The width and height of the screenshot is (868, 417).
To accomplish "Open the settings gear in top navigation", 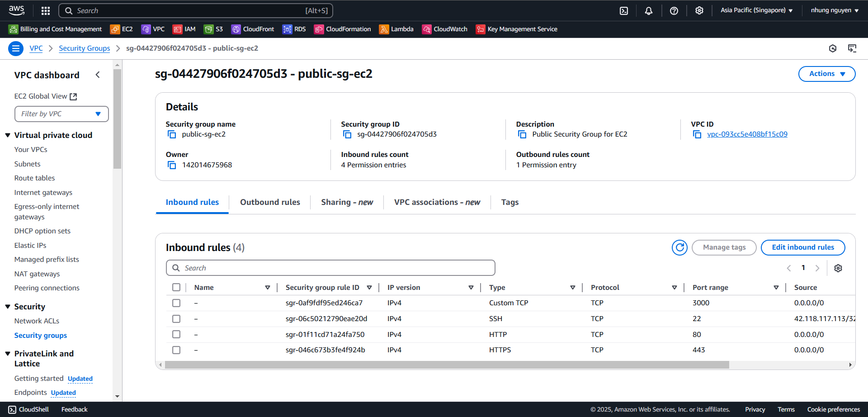I will point(699,10).
